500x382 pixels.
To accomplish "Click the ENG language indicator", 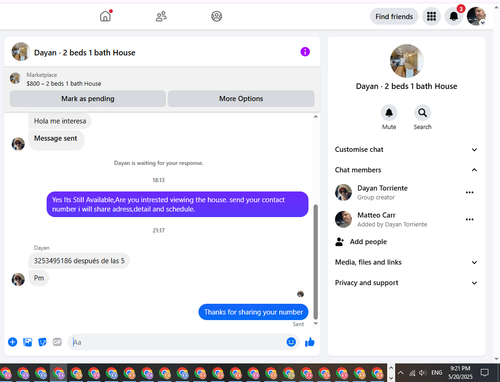I will coord(437,373).
